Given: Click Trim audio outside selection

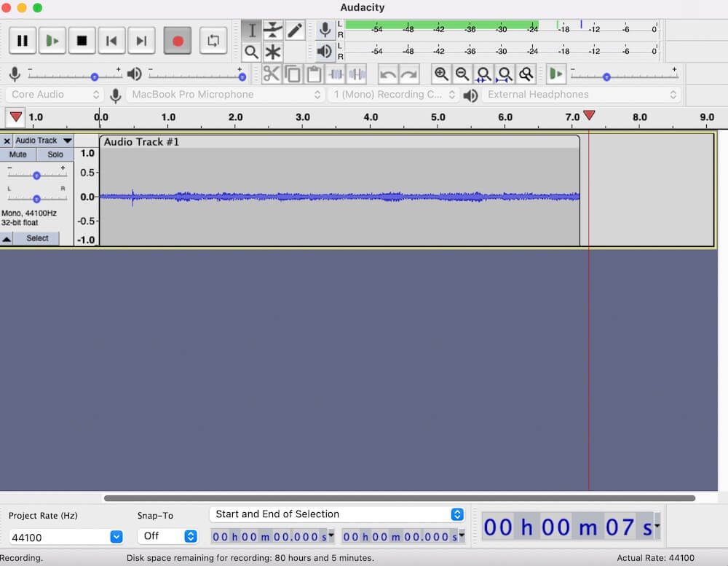Looking at the screenshot, I should click(336, 74).
